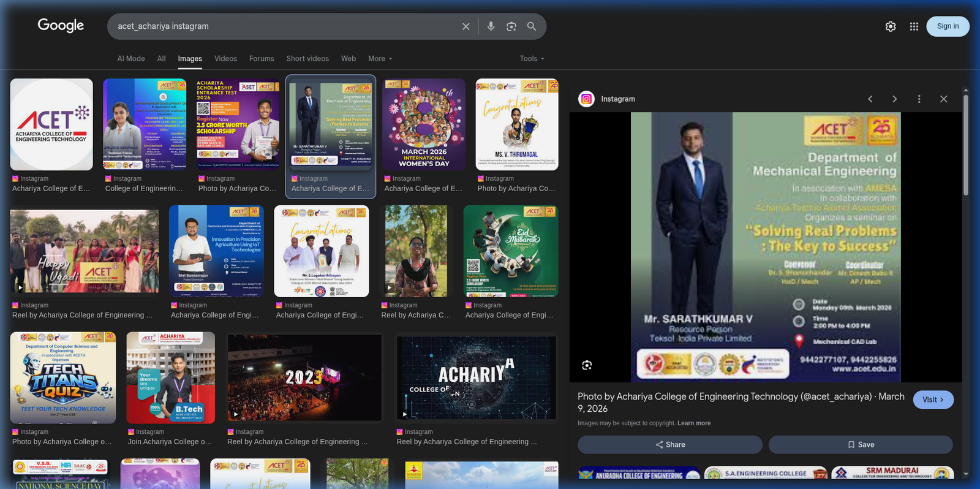Open the 'Photo by Achariya College o…' result title
Viewport: 980px width, 489px height.
(x=62, y=442)
